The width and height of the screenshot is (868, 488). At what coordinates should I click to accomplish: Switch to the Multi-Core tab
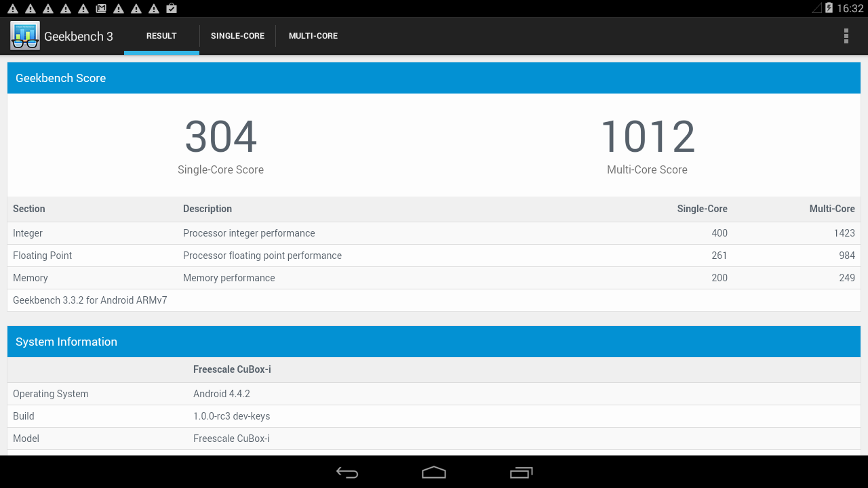tap(313, 36)
